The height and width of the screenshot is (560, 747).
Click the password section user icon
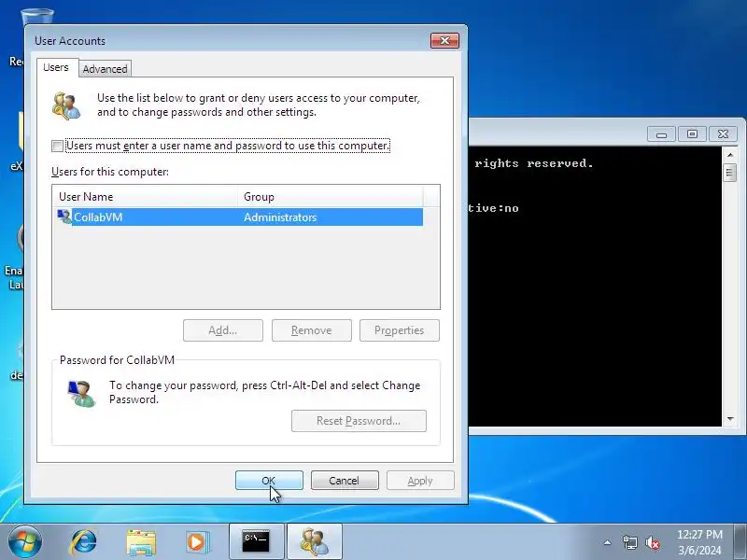81,393
